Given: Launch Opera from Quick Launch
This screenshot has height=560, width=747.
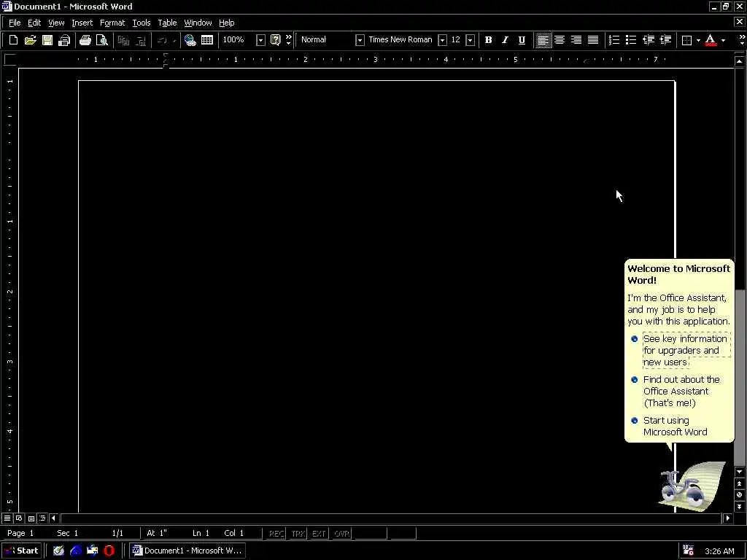Looking at the screenshot, I should (109, 551).
